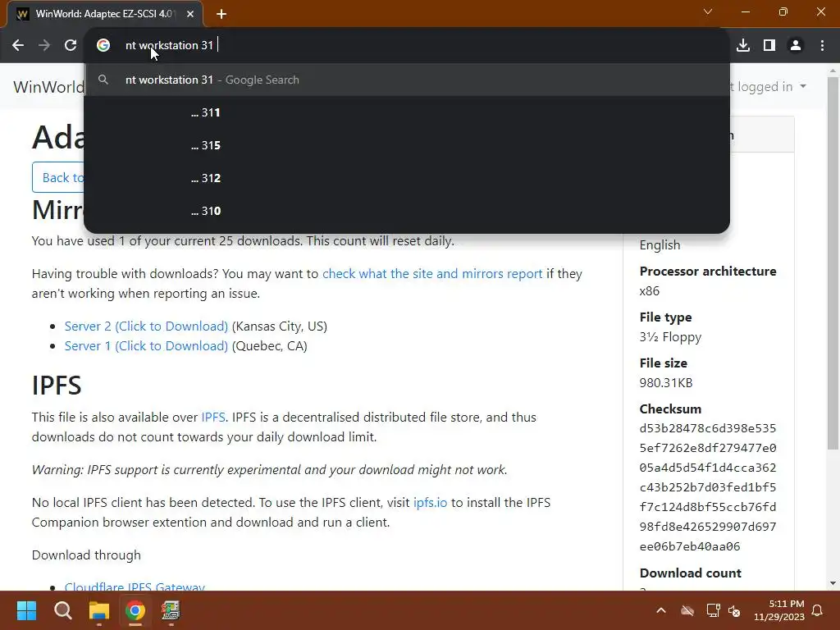840x630 pixels.
Task: Open the Chrome profile avatar icon
Action: pos(796,46)
